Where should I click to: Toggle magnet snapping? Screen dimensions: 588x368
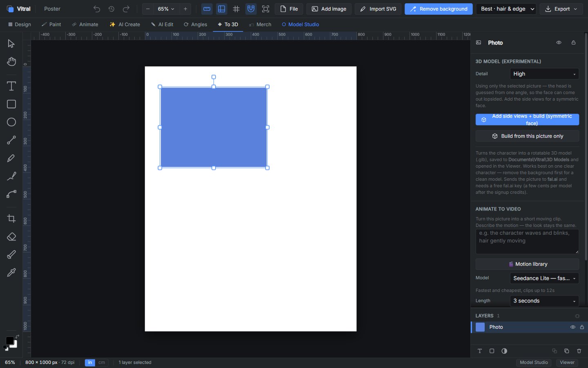click(x=251, y=9)
